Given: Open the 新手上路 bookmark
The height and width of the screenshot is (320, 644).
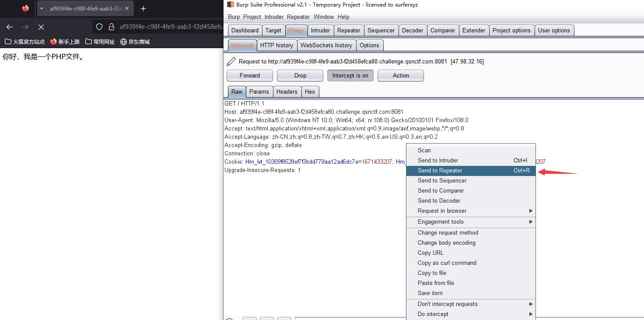Looking at the screenshot, I should (65, 42).
